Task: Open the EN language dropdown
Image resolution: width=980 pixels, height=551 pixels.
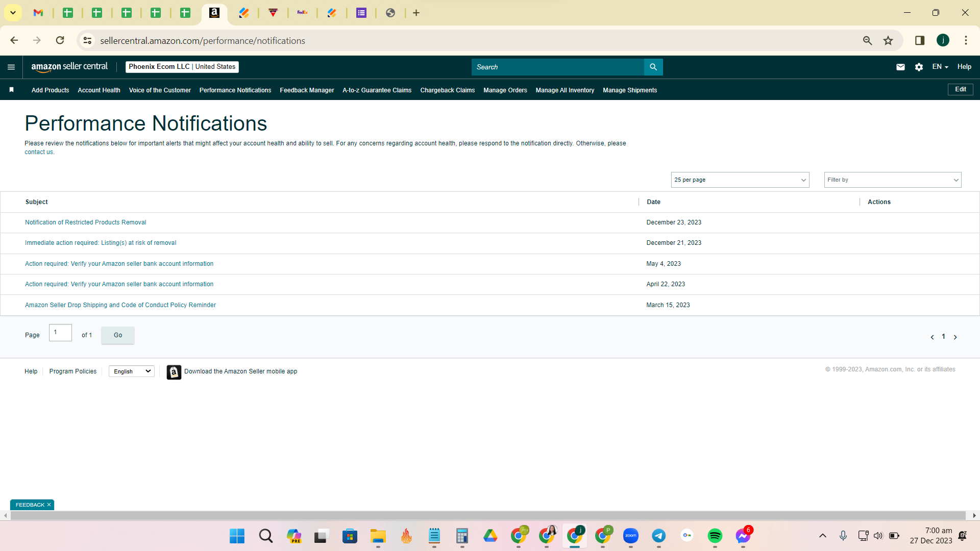Action: coord(940,67)
